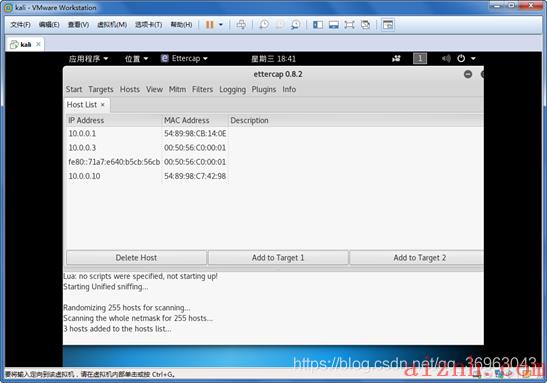Open the Start menu in ettercap
The image size is (547, 383).
click(x=74, y=90)
